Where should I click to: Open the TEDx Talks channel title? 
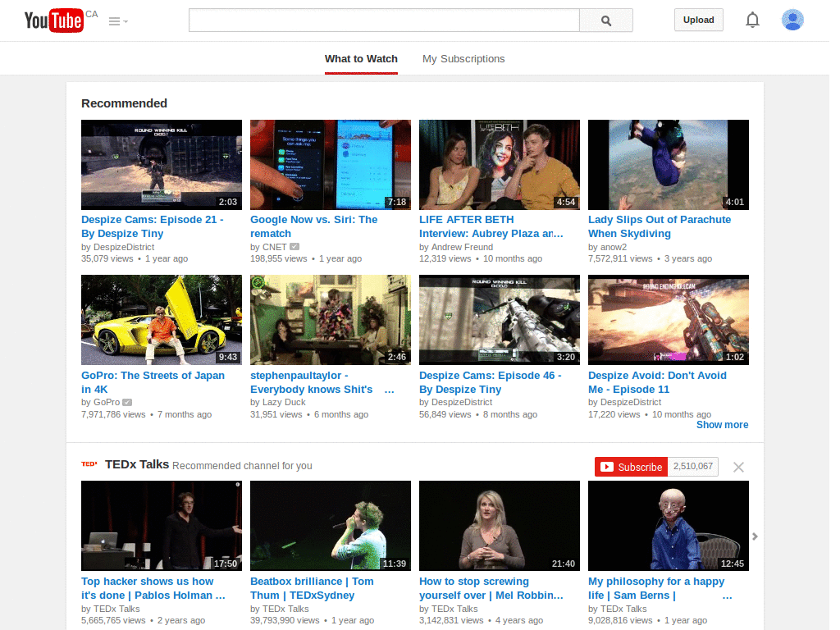click(137, 464)
